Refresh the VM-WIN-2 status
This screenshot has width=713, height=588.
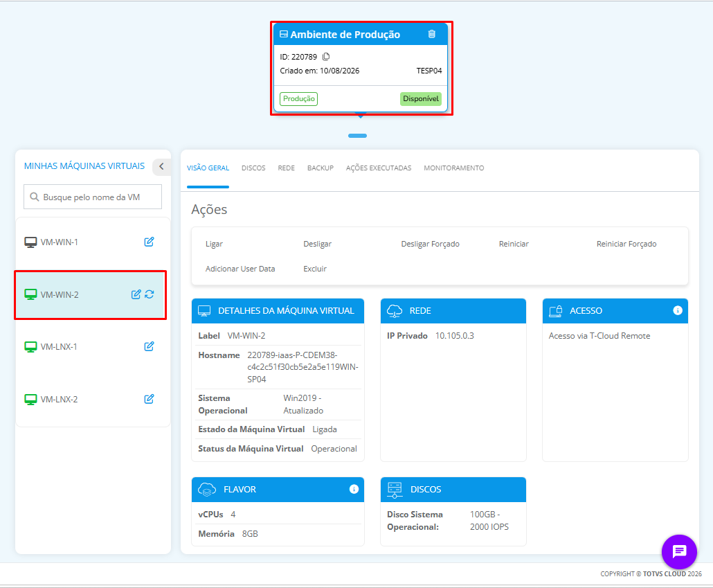tap(149, 294)
